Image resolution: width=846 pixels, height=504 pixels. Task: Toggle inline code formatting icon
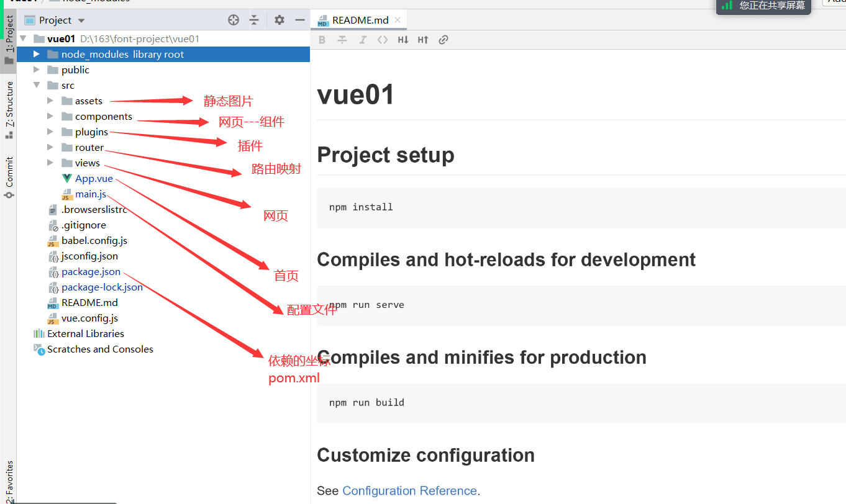[x=383, y=40]
